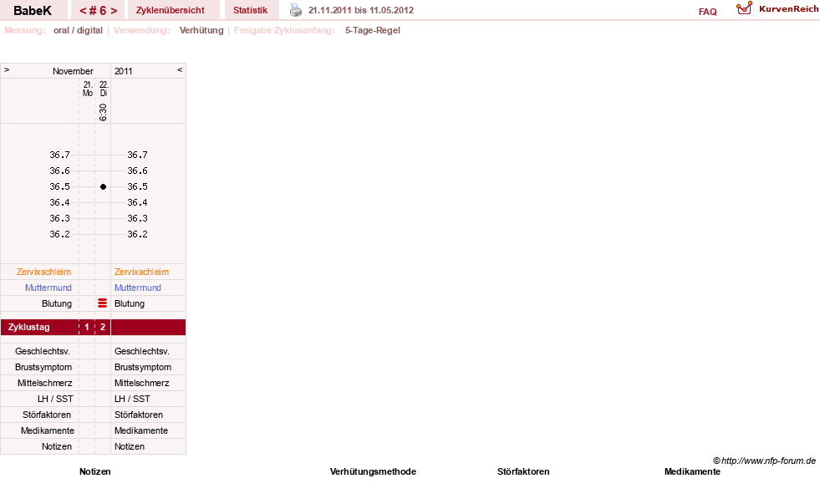Click left orange Zervixschleim label
Screen dimensions: 820x504
click(x=43, y=272)
